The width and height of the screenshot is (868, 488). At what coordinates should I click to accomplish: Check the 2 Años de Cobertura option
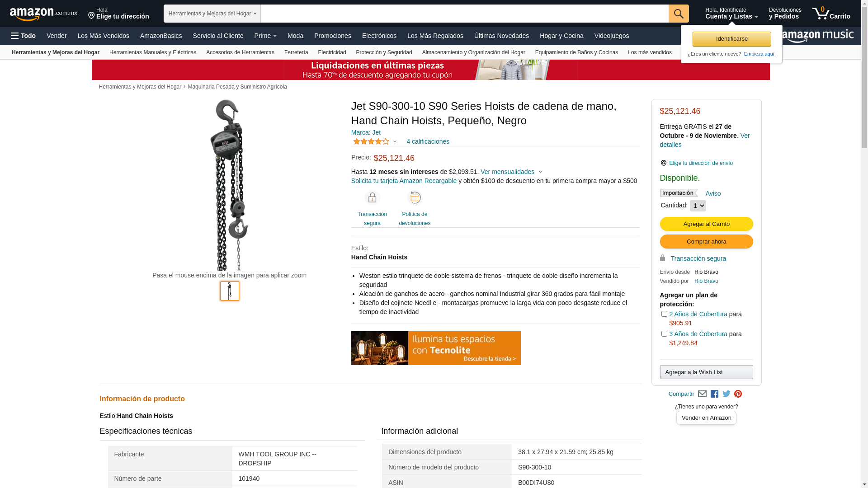pos(664,314)
